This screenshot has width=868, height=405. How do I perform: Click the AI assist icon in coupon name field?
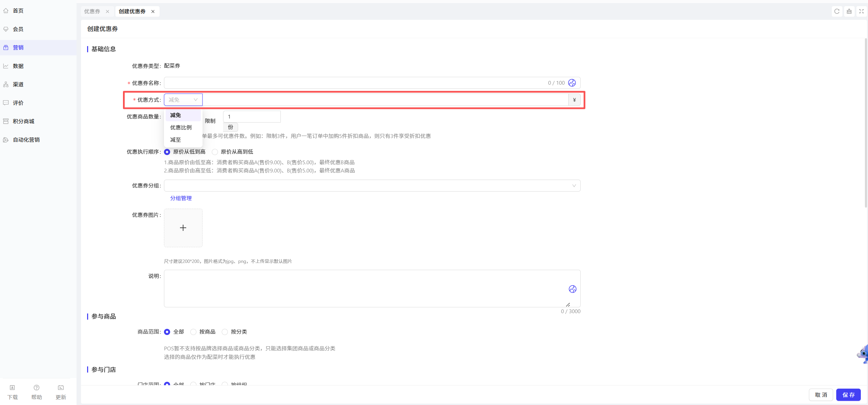tap(572, 83)
